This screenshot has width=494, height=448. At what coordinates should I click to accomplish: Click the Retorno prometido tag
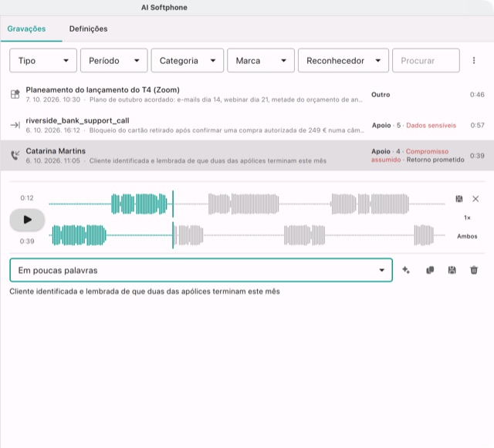coord(435,160)
